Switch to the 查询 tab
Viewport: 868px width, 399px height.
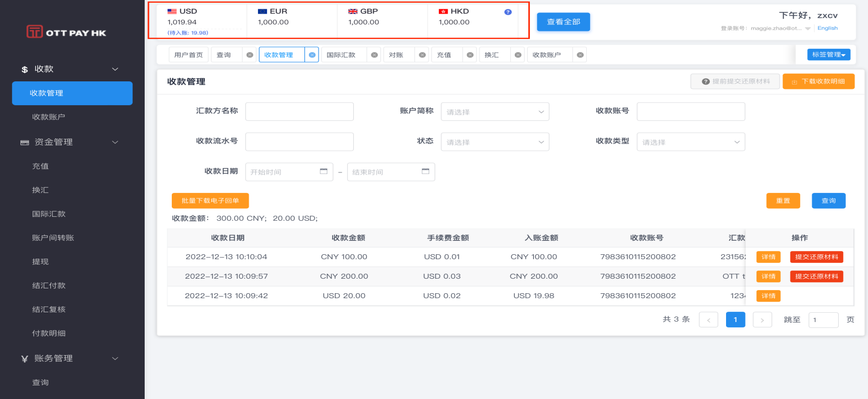click(224, 55)
